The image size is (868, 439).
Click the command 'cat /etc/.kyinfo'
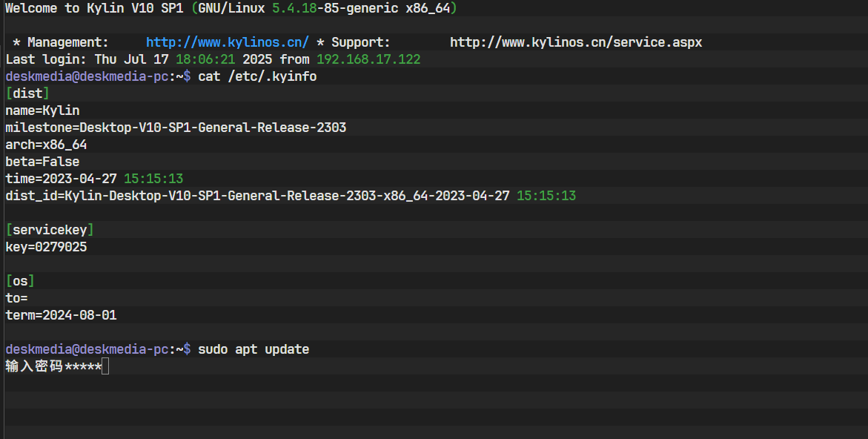257,76
